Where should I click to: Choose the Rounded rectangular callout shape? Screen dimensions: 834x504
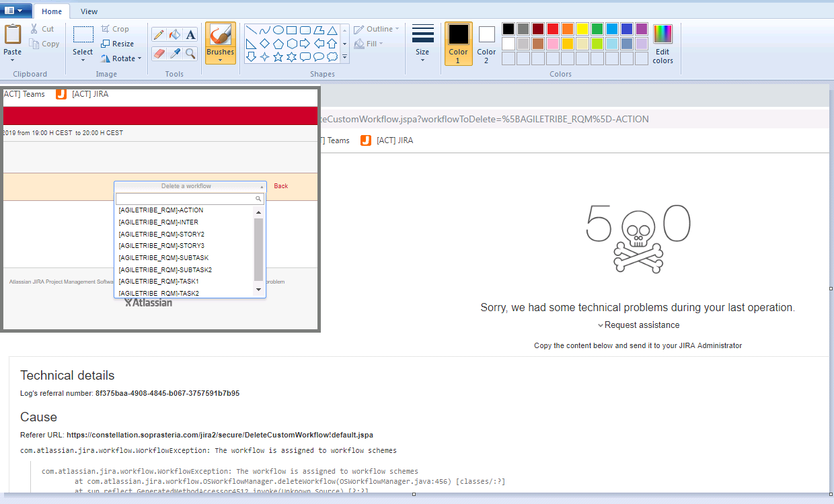(305, 57)
